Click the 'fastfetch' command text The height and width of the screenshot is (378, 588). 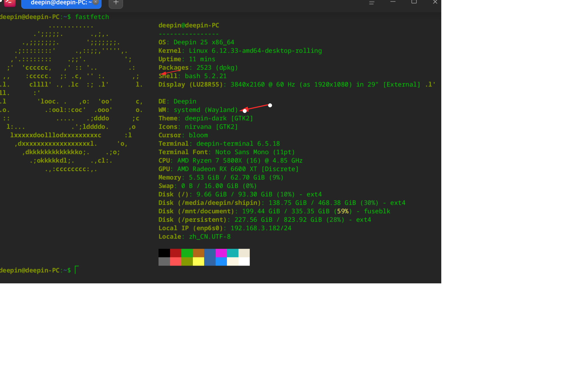pyautogui.click(x=92, y=17)
